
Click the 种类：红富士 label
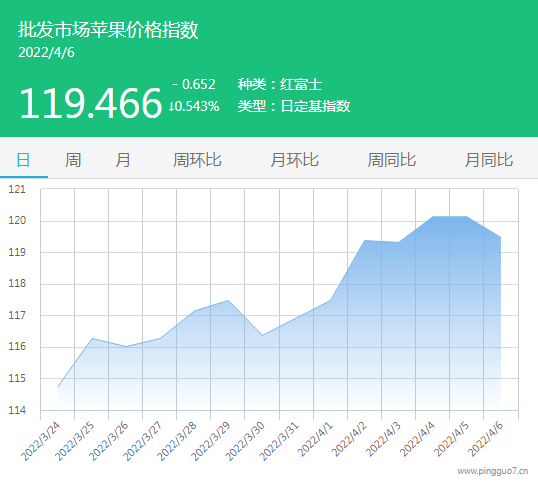tap(280, 84)
